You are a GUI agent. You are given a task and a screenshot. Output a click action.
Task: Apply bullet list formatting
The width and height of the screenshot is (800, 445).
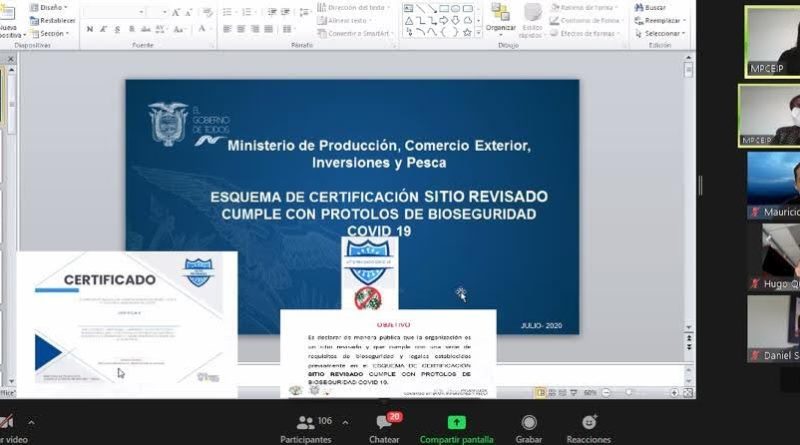pos(229,12)
